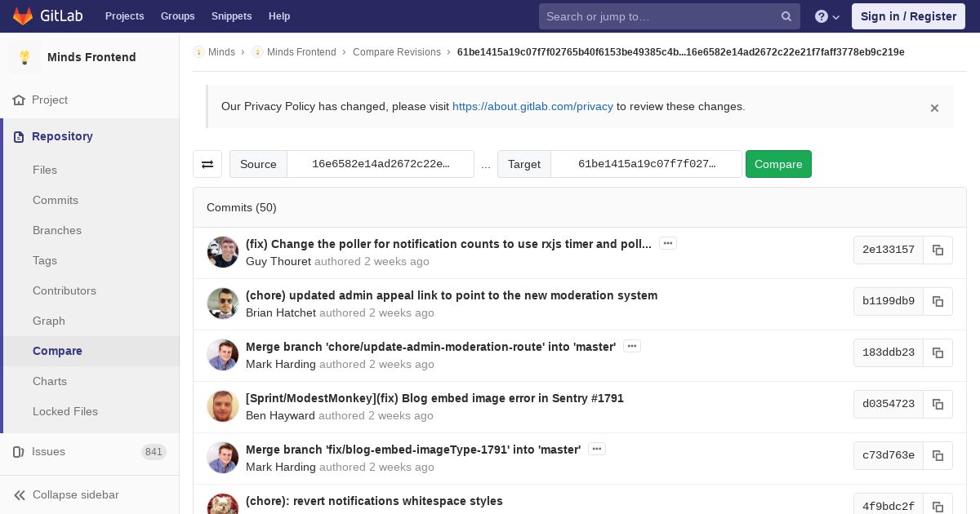Expand description of rxjs timer commit
The image size is (980, 514).
coord(668,243)
